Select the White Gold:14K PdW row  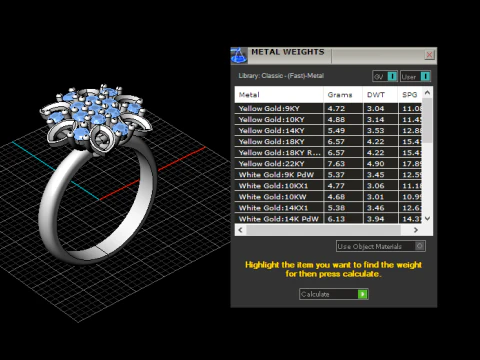[x=328, y=218]
